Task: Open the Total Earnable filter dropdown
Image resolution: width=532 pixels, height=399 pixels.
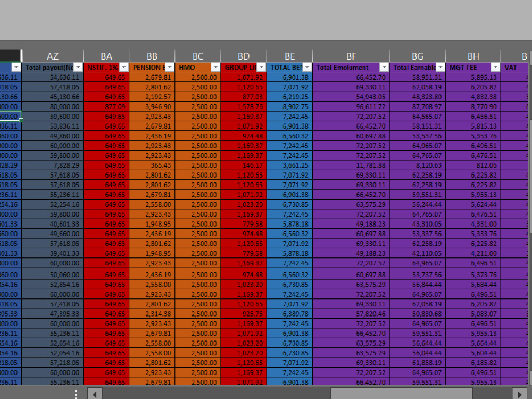Action: point(440,67)
